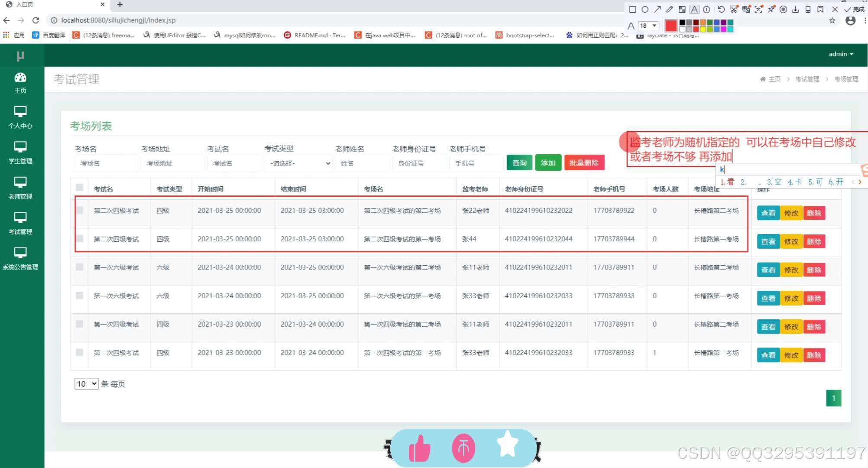Check the row for 第二次四级考试的第一考场
Image resolution: width=868 pixels, height=468 pixels.
click(80, 238)
